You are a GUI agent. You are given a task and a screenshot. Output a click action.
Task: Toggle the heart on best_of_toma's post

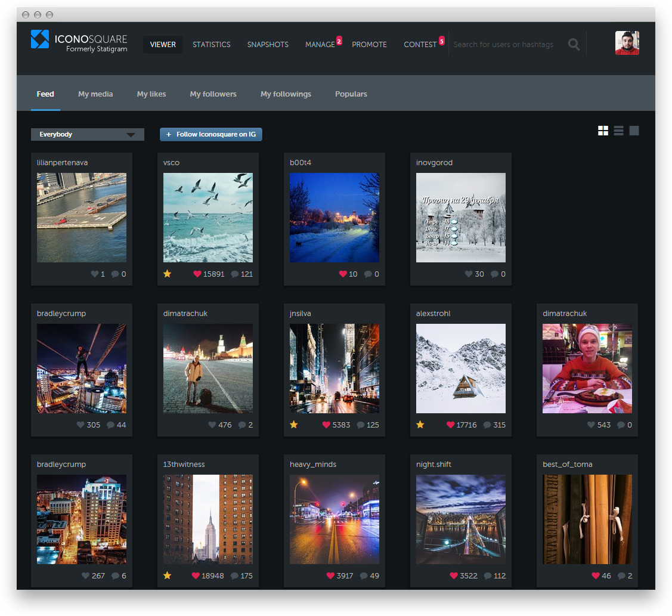pos(595,575)
